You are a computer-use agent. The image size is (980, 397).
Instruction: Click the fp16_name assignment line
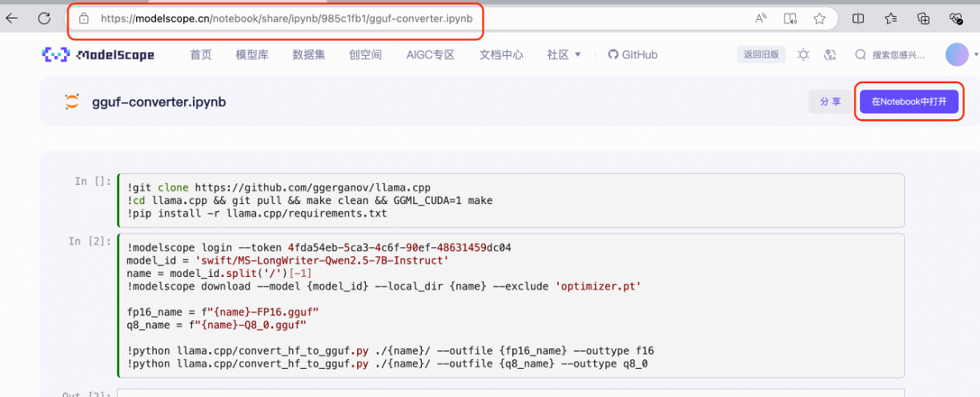(223, 311)
